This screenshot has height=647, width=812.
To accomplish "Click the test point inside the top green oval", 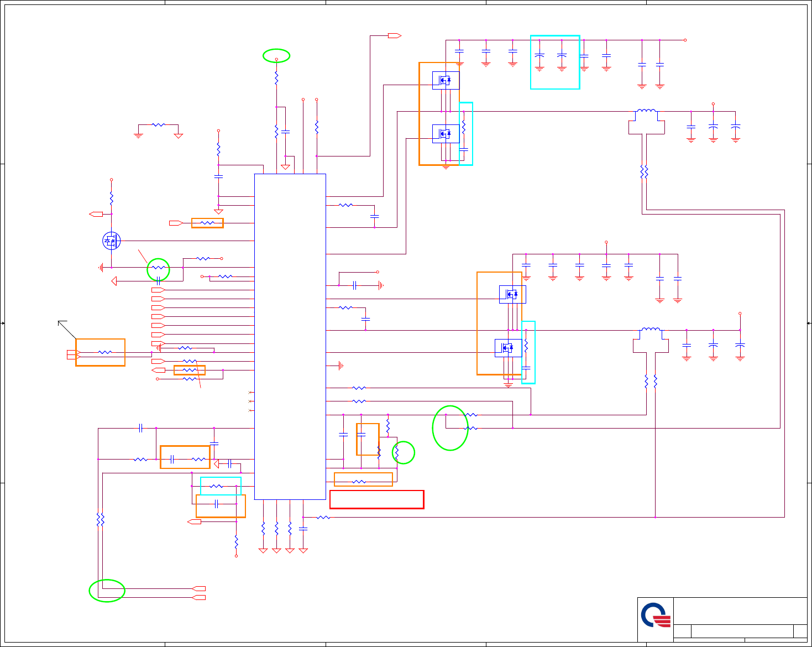I will (276, 59).
